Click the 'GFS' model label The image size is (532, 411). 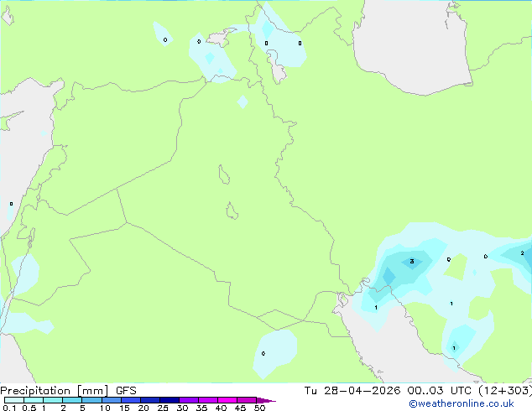tap(126, 391)
